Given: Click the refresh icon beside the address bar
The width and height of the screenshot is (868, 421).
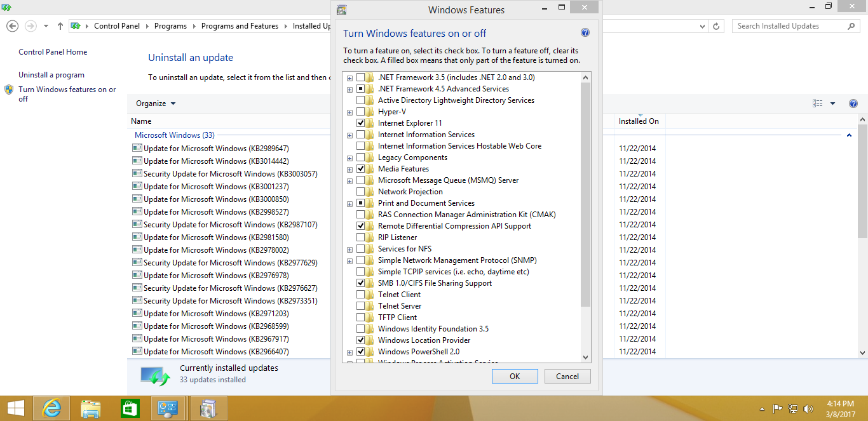Looking at the screenshot, I should [x=717, y=26].
